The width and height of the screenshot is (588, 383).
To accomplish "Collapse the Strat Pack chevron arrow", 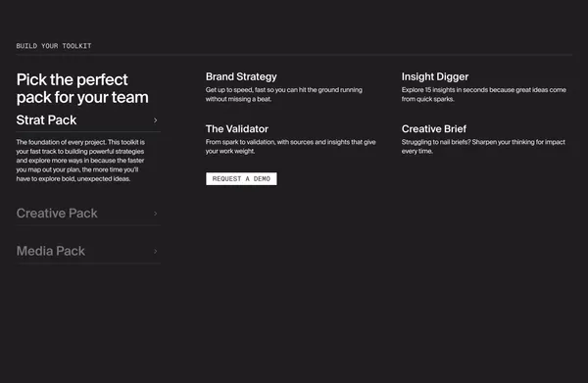I will [x=155, y=120].
